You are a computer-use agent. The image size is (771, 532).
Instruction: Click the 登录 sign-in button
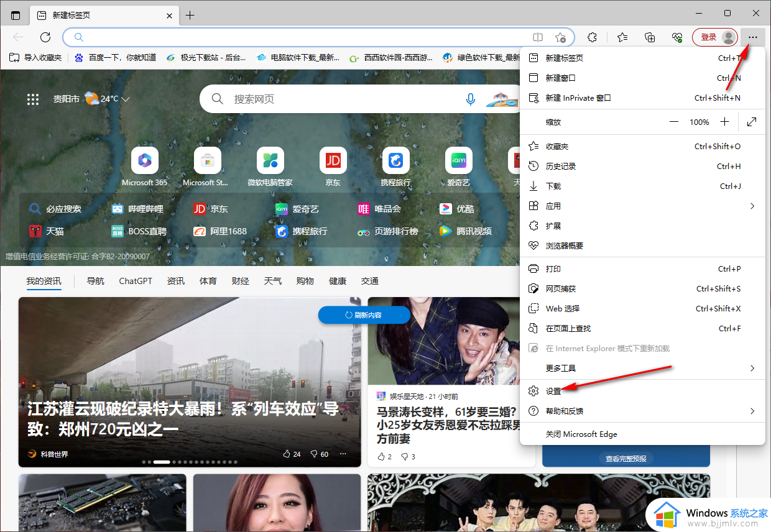715,37
